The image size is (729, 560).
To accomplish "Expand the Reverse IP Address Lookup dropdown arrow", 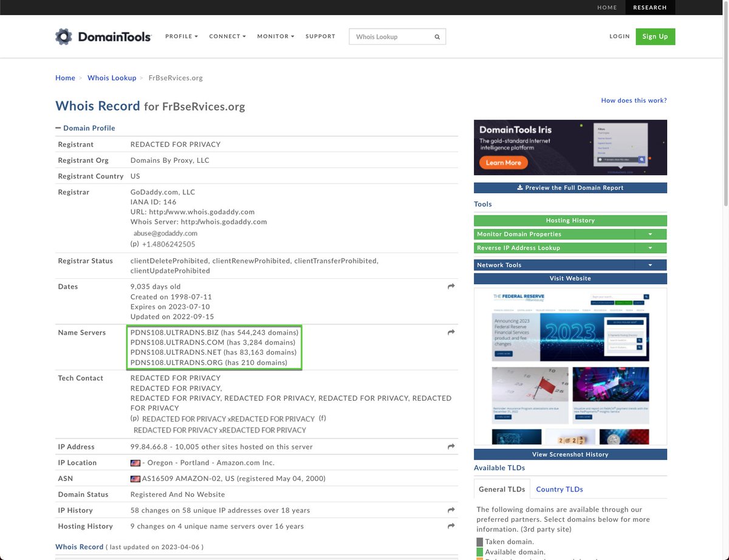I will [x=650, y=248].
